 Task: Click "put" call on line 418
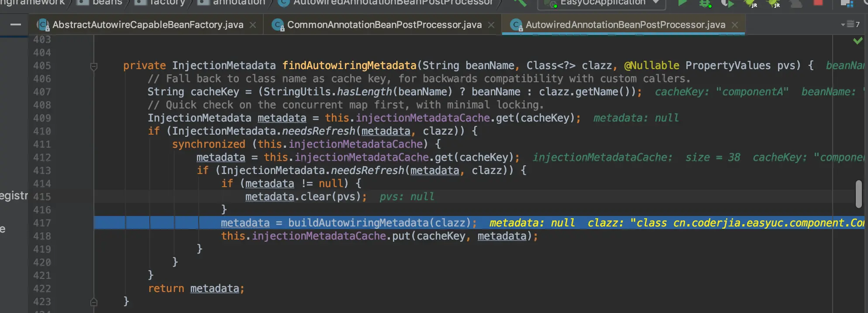tap(401, 236)
